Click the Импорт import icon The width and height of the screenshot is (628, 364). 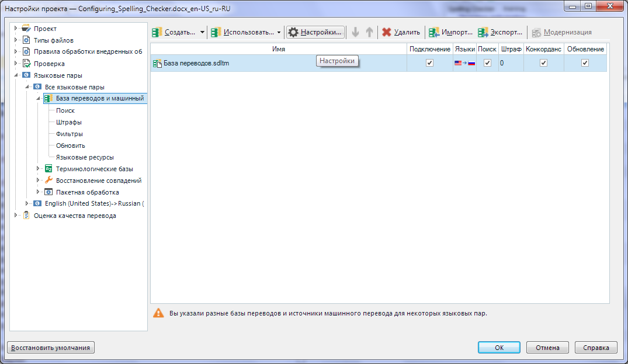click(x=434, y=32)
